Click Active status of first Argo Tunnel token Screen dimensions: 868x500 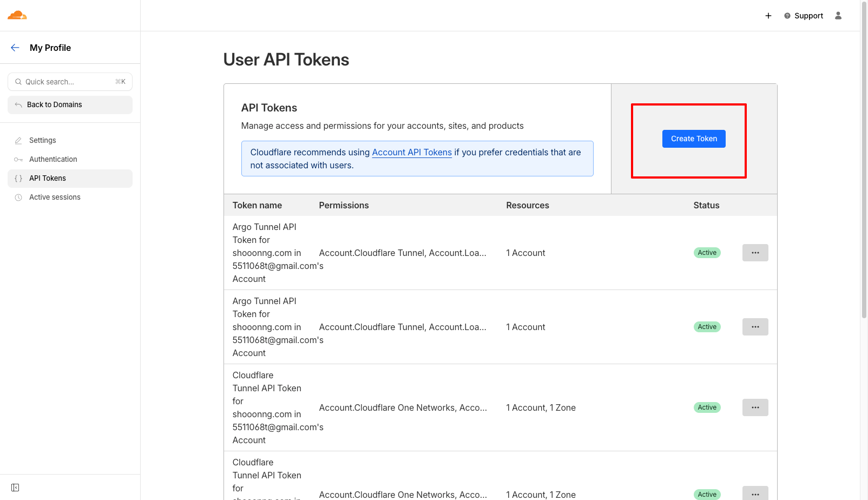coord(707,253)
